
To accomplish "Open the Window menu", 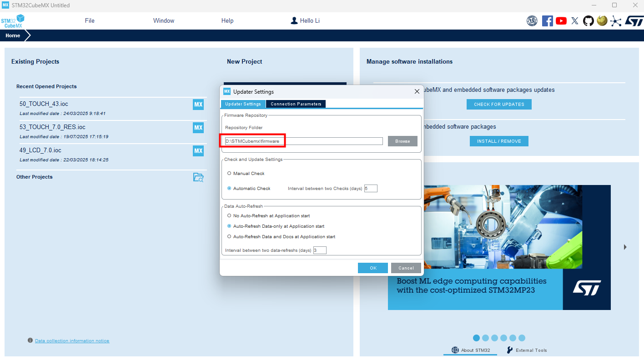I will point(164,20).
